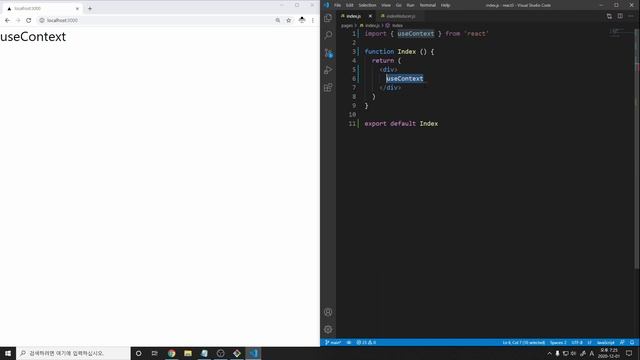Go back in the browser

(x=7, y=20)
